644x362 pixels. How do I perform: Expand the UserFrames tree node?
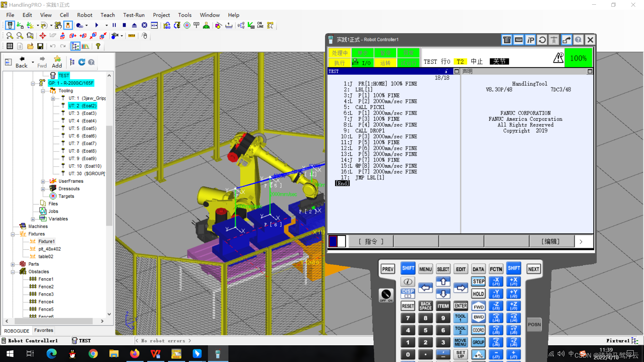click(43, 181)
